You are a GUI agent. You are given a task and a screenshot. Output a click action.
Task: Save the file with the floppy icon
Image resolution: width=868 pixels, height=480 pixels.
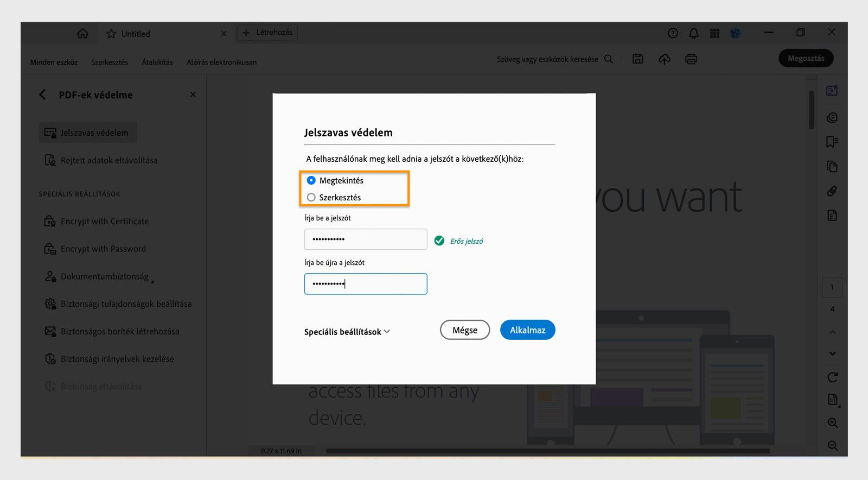point(638,59)
